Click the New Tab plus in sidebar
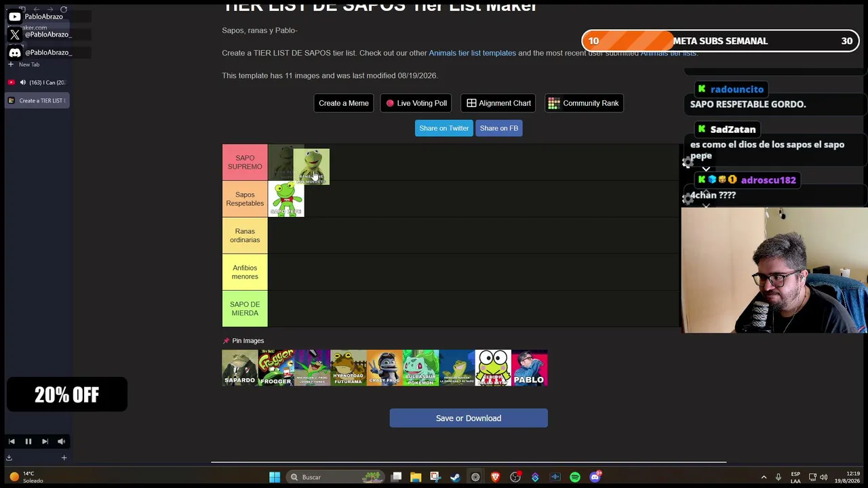Screen dimensions: 868x488 [11, 64]
